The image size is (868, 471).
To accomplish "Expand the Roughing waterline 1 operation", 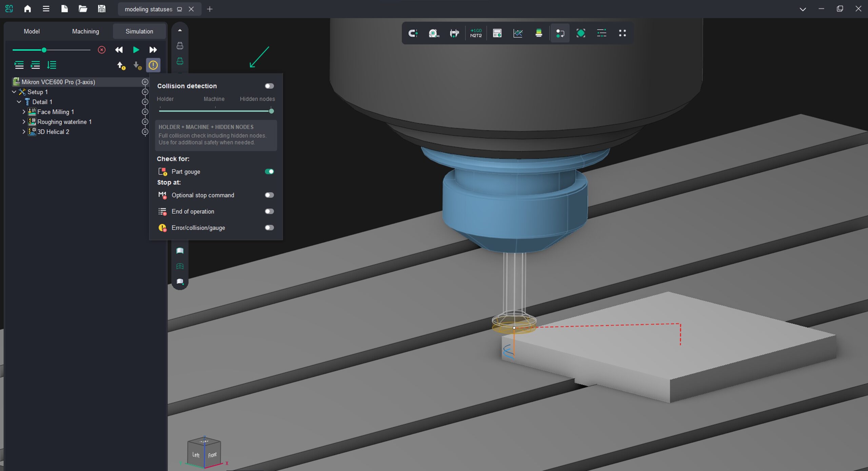I will pyautogui.click(x=24, y=121).
